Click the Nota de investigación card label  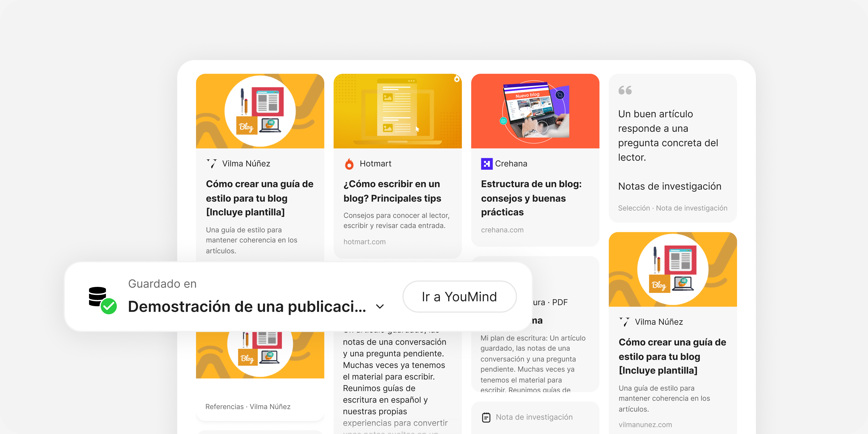tap(534, 417)
